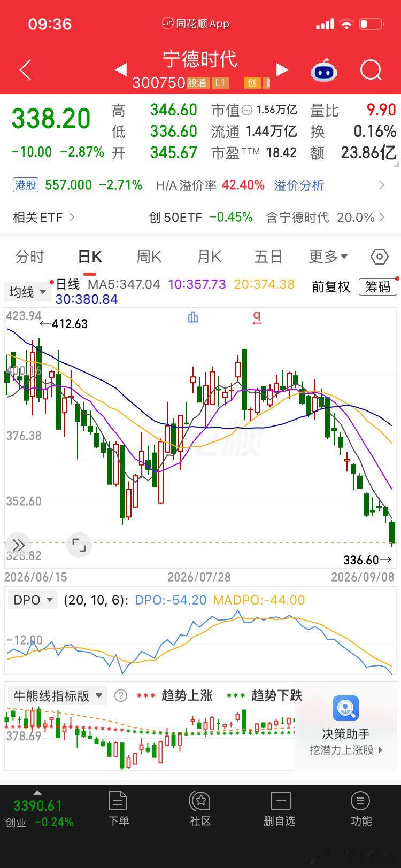Open 挖潜力上涨股 link
The image size is (401, 868).
click(x=346, y=750)
